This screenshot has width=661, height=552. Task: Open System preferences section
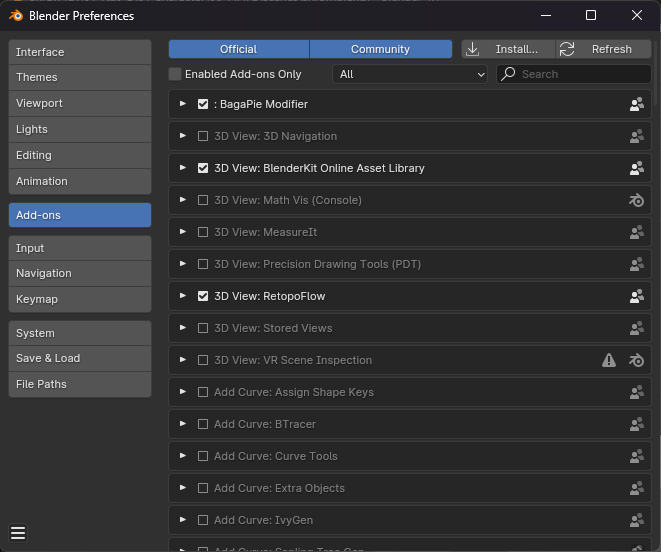pos(80,333)
